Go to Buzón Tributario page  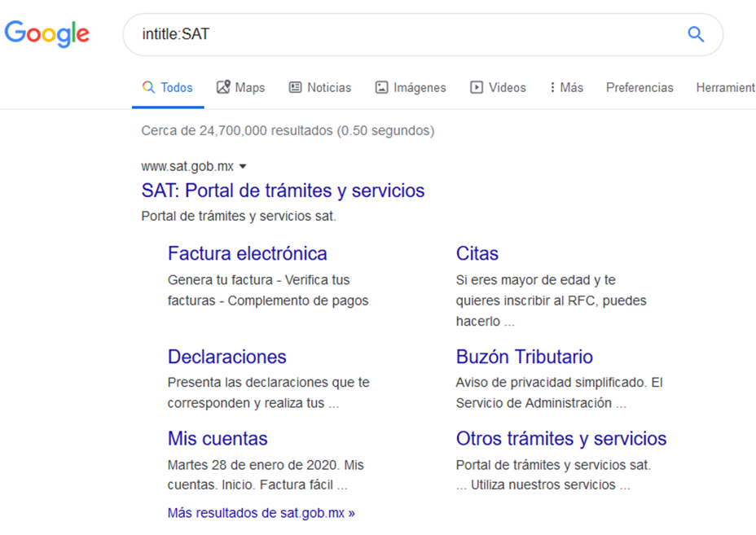point(524,357)
